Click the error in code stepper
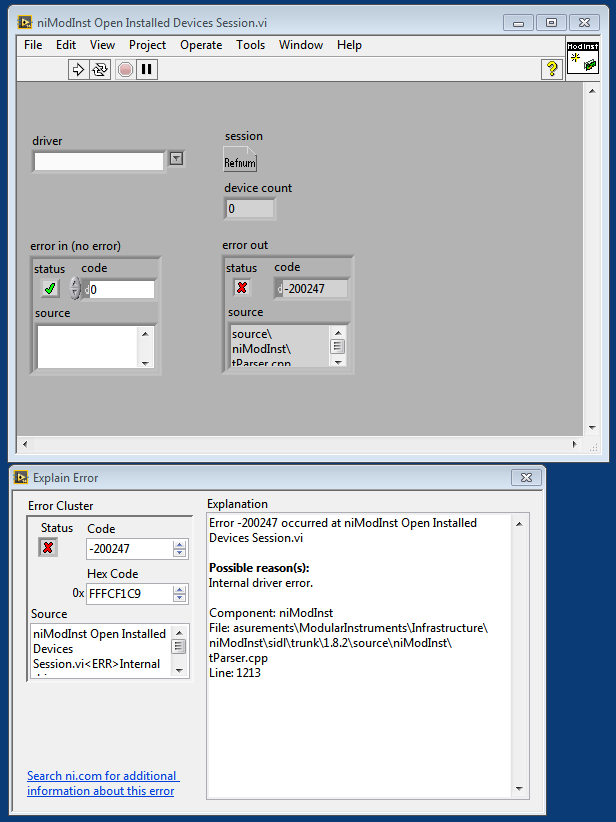Image resolution: width=616 pixels, height=822 pixels. point(75,288)
